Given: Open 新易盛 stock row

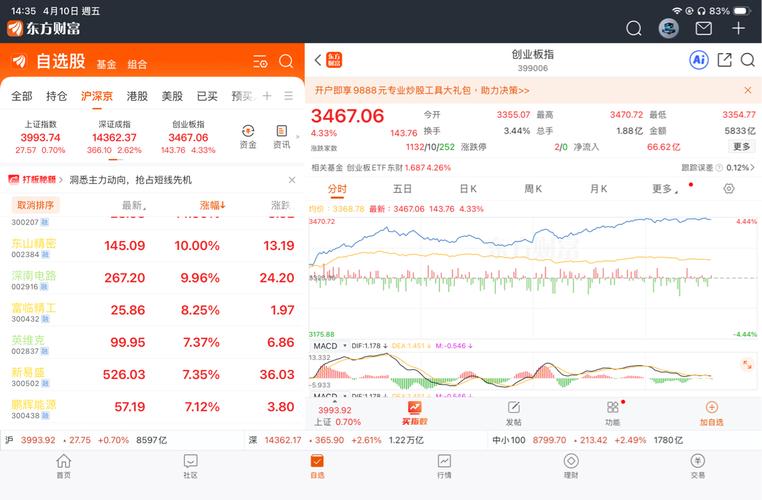Looking at the screenshot, I should coord(152,376).
